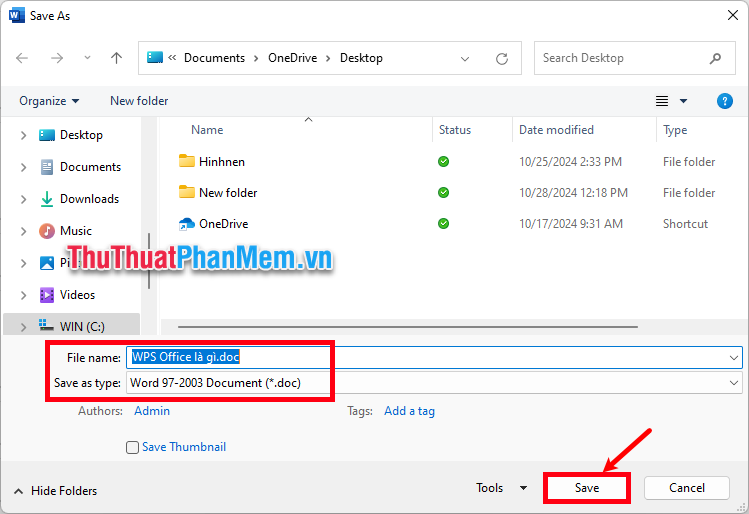Open the view options dropdown arrow

point(683,101)
